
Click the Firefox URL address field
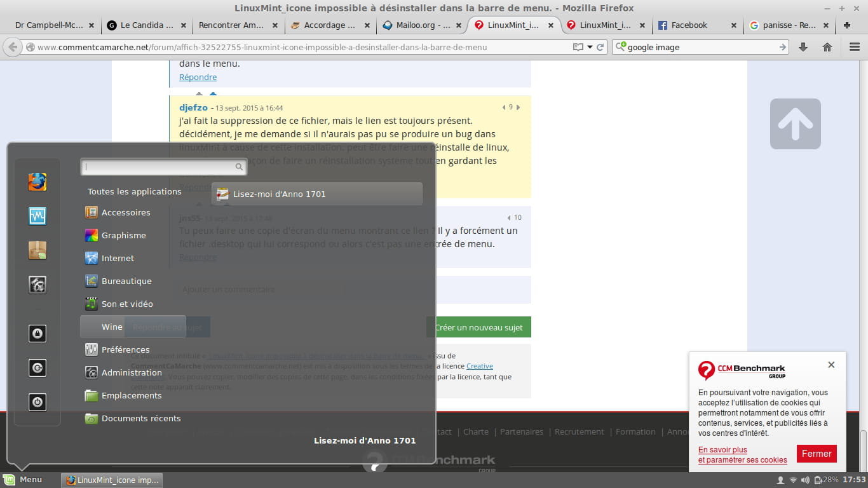click(304, 47)
